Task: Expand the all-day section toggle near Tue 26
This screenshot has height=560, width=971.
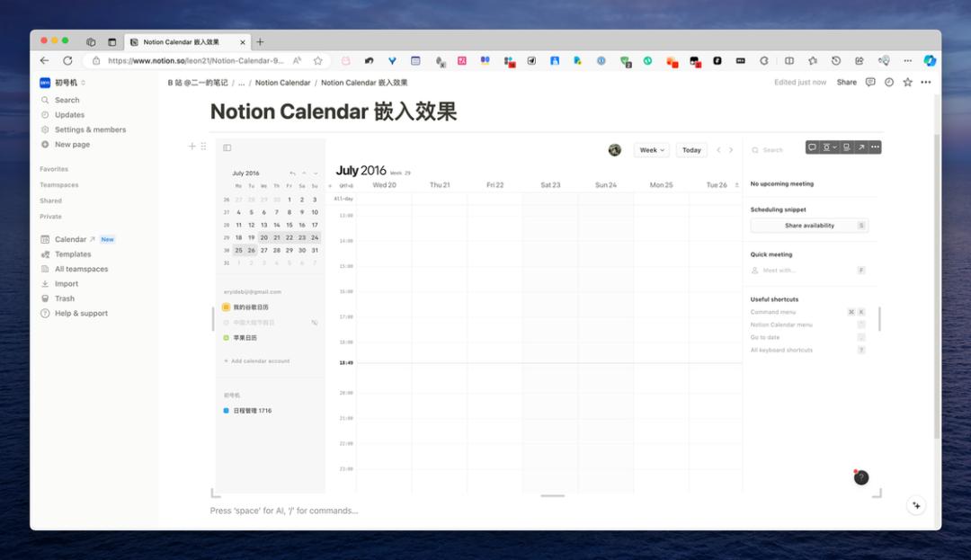Action: 736,185
